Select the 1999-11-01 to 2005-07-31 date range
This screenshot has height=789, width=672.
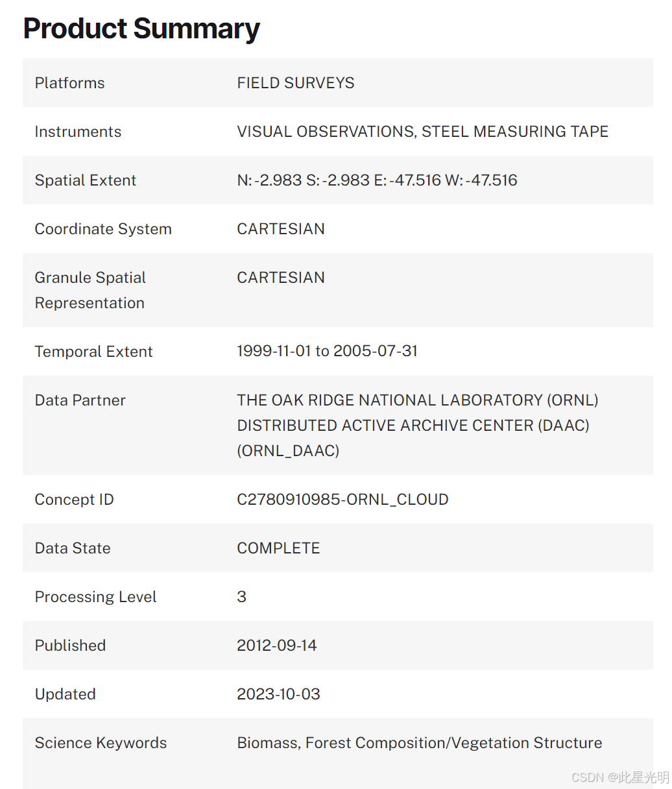point(327,351)
